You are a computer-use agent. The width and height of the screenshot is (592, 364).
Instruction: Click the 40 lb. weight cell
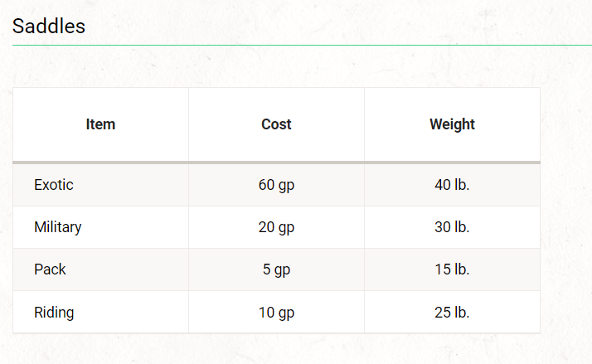452,185
